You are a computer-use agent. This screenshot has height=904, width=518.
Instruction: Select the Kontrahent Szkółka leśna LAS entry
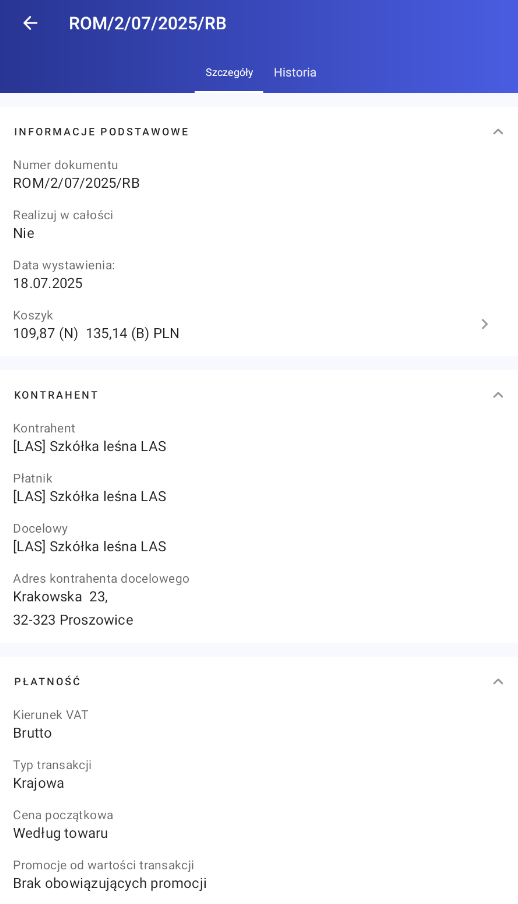point(89,447)
